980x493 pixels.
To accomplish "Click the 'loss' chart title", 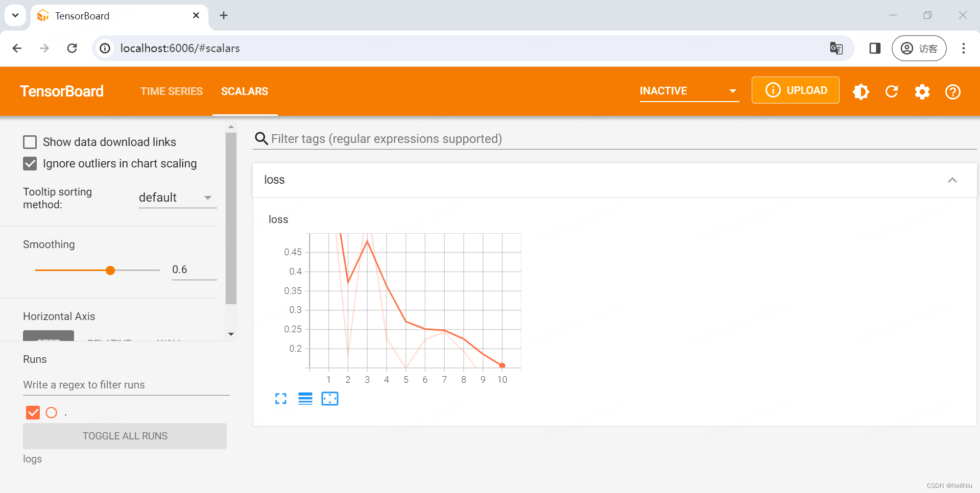I will [278, 219].
